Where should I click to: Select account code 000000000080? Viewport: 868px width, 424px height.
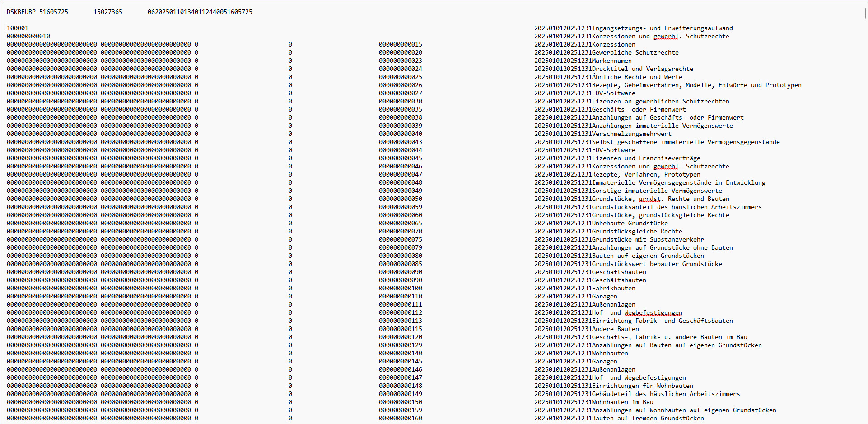401,256
